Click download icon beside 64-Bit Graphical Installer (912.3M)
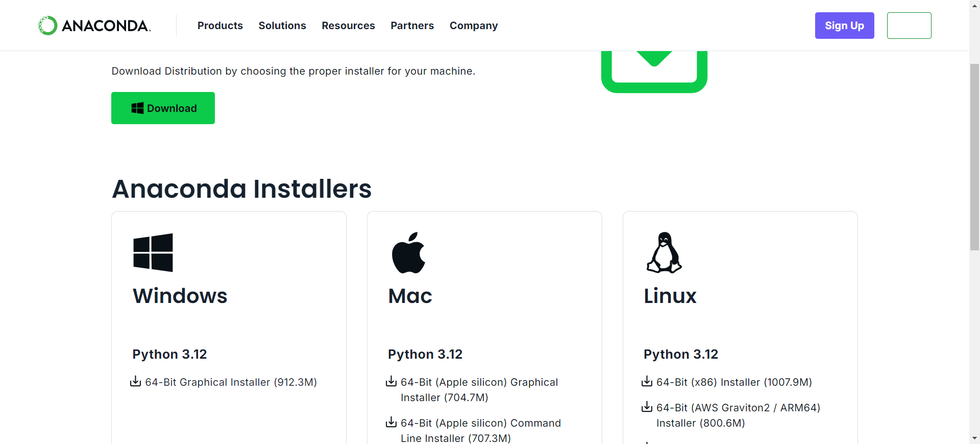 point(136,382)
